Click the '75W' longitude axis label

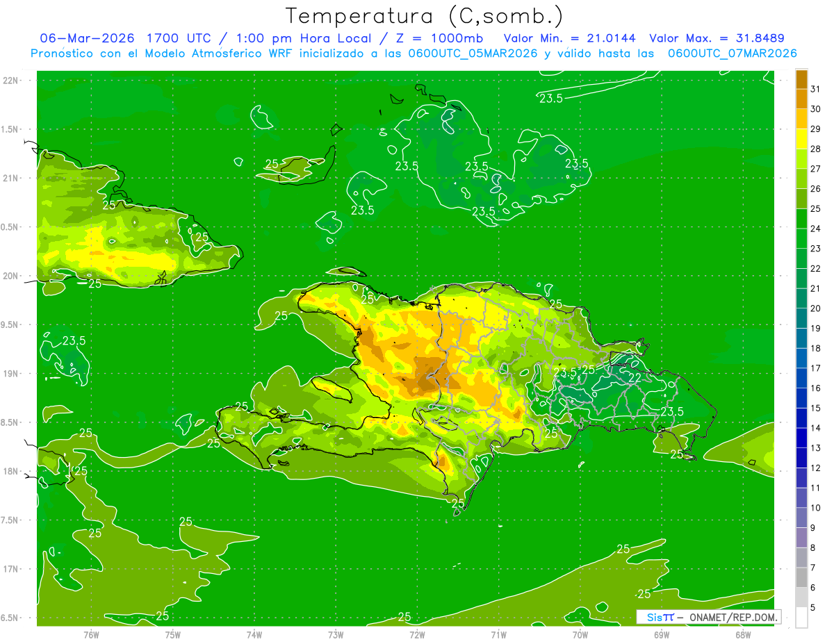[x=173, y=635]
